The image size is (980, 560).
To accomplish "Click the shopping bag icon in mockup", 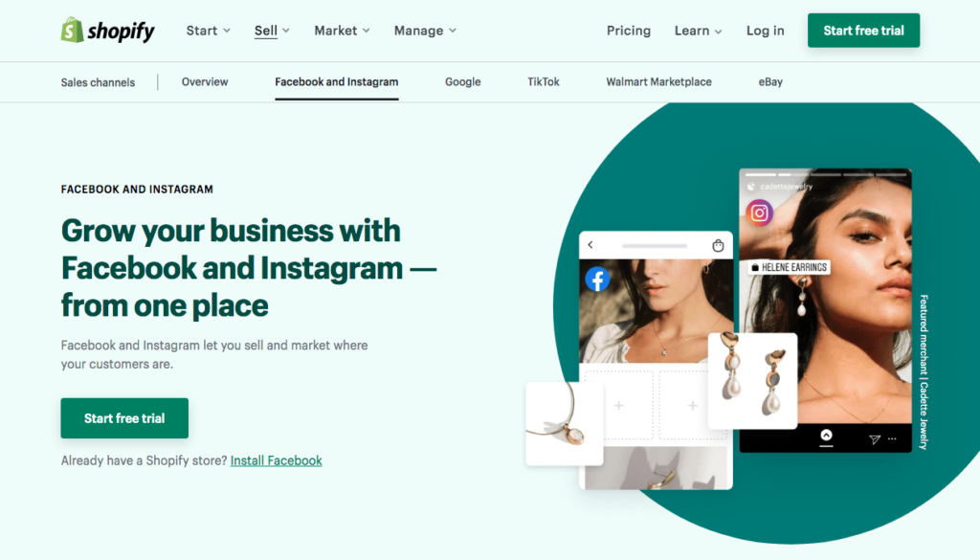I will [x=718, y=245].
